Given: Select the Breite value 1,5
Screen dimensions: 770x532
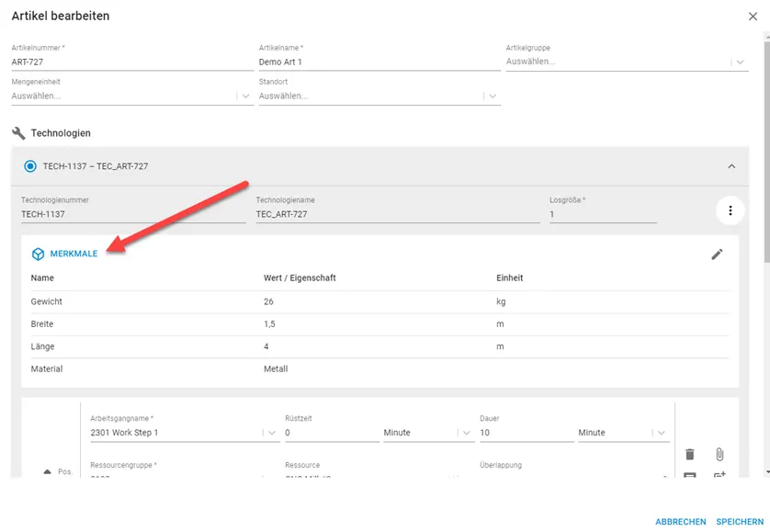Looking at the screenshot, I should 269,324.
